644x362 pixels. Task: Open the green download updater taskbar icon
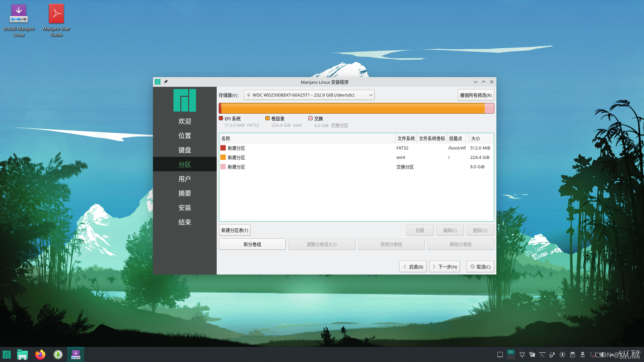(x=58, y=354)
